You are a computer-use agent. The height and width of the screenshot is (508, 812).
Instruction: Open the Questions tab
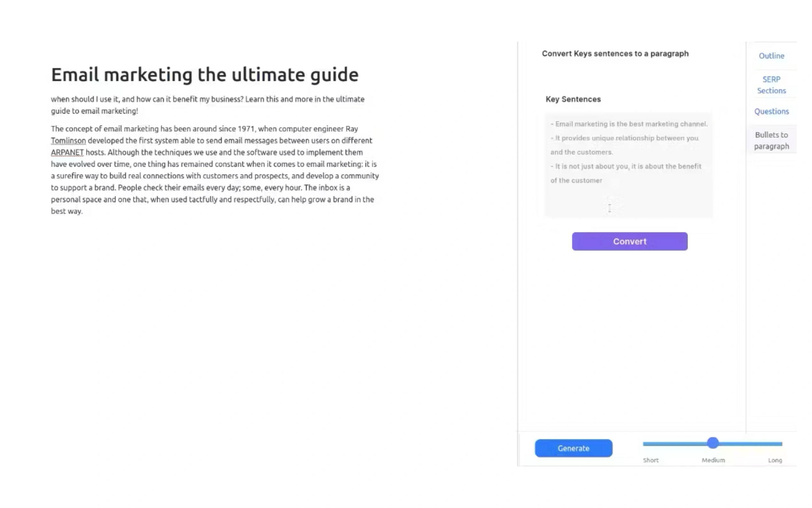click(771, 111)
